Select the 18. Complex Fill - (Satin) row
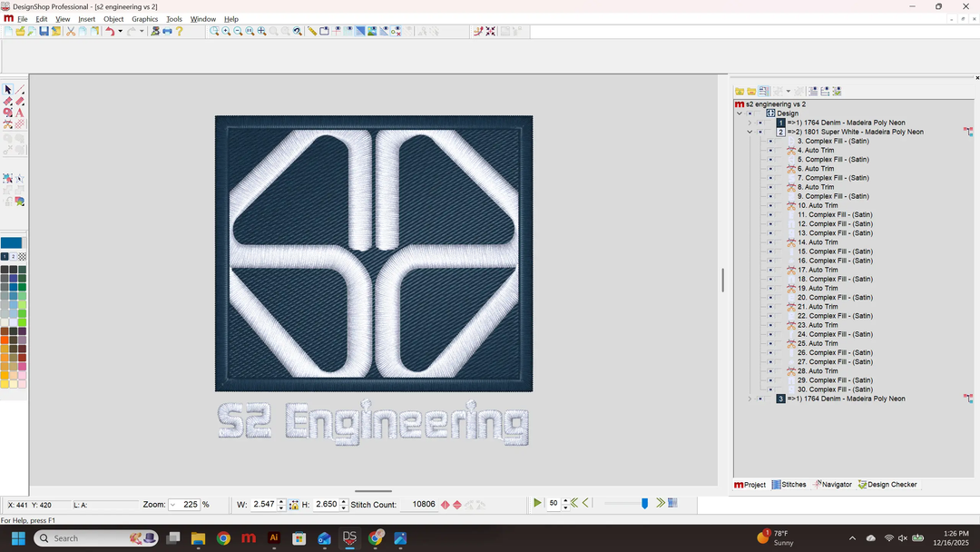The image size is (980, 552). pyautogui.click(x=835, y=279)
